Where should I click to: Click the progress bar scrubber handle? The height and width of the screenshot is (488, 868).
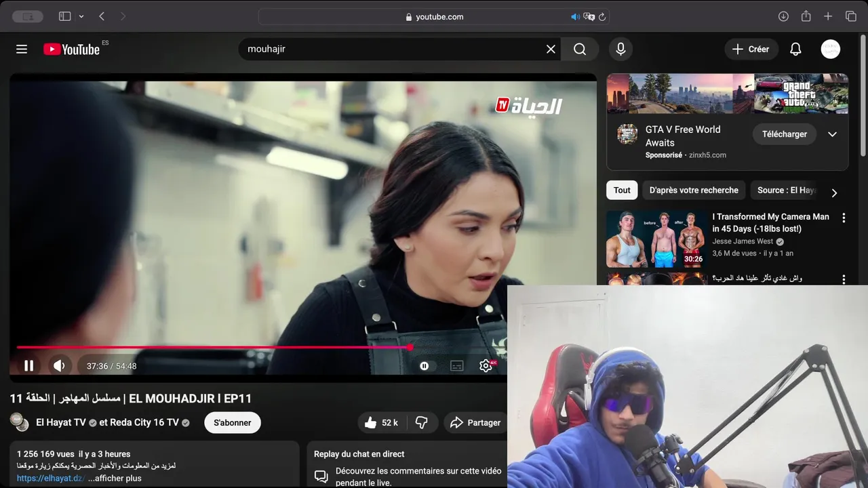(x=410, y=347)
